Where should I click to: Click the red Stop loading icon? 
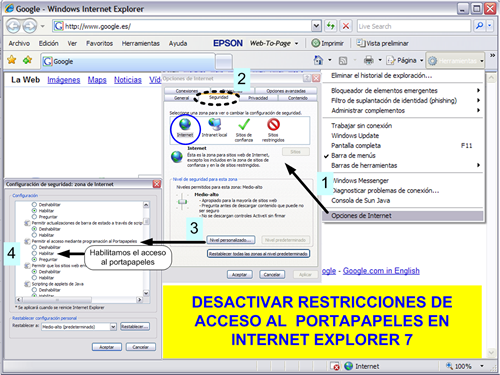(x=346, y=26)
